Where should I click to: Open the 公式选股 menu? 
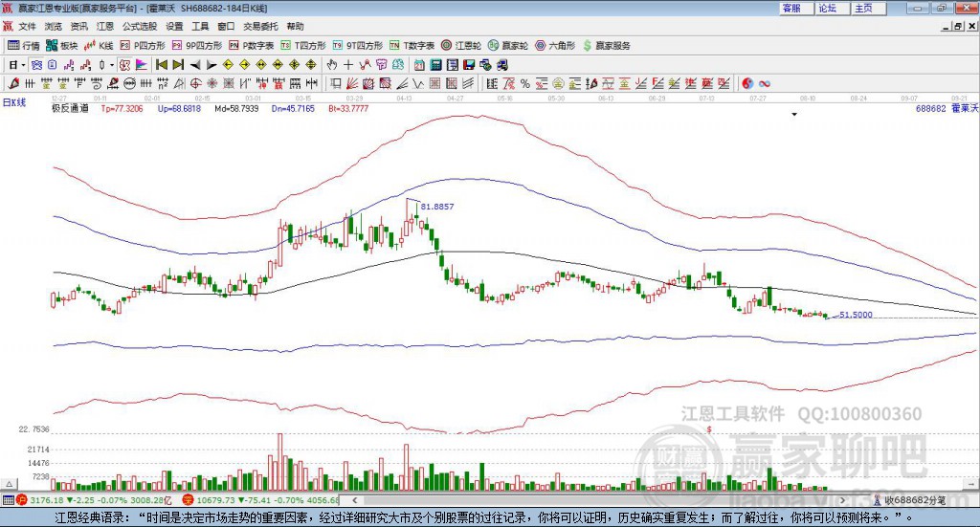[x=140, y=26]
